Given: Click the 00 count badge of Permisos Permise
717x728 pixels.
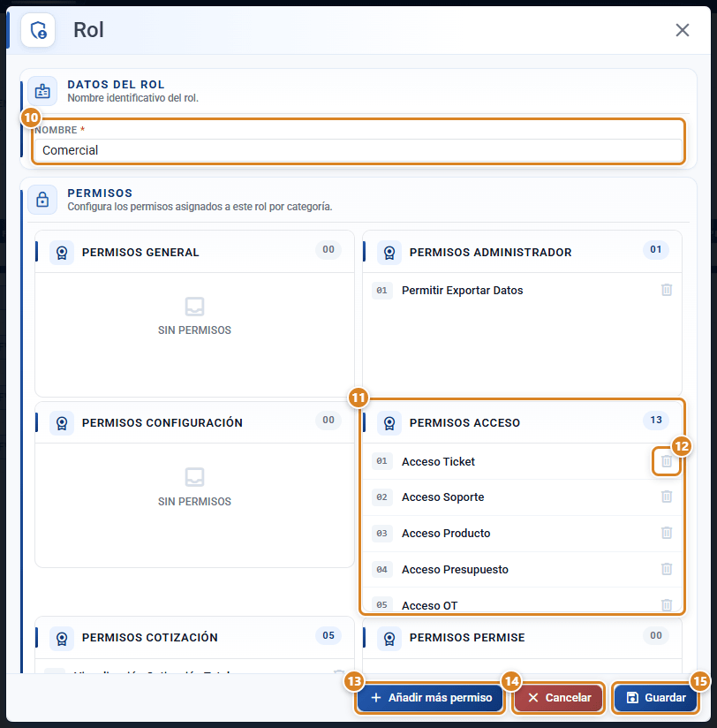Looking at the screenshot, I should pos(656,635).
